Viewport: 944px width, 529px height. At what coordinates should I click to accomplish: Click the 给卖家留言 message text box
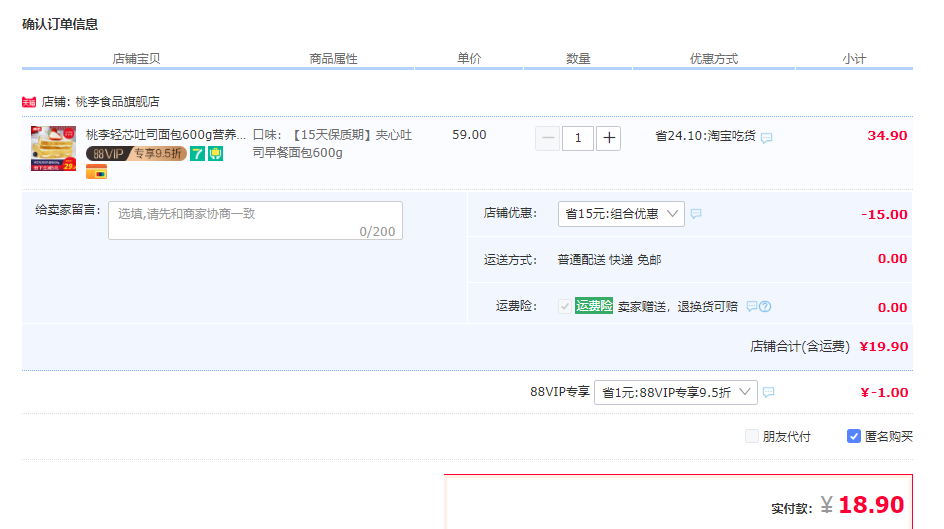coord(255,220)
